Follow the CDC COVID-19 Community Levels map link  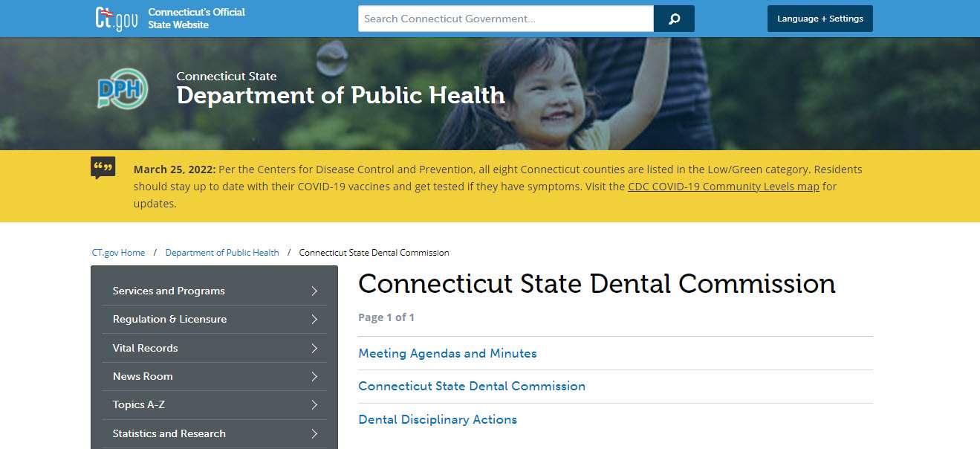(x=724, y=186)
